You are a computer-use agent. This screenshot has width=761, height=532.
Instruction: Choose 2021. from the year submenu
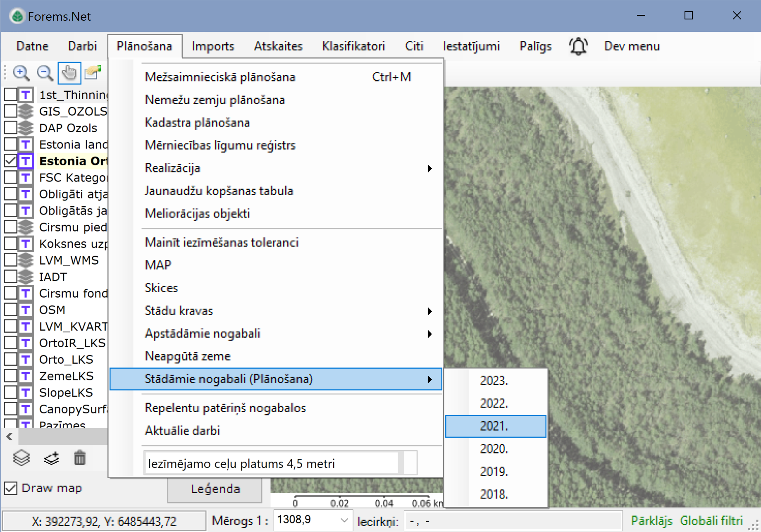tap(495, 426)
